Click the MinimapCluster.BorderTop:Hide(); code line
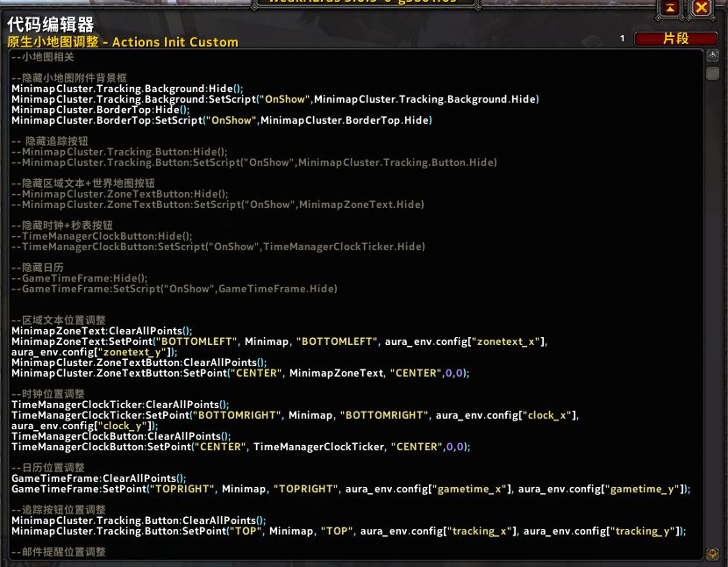 [x=100, y=110]
